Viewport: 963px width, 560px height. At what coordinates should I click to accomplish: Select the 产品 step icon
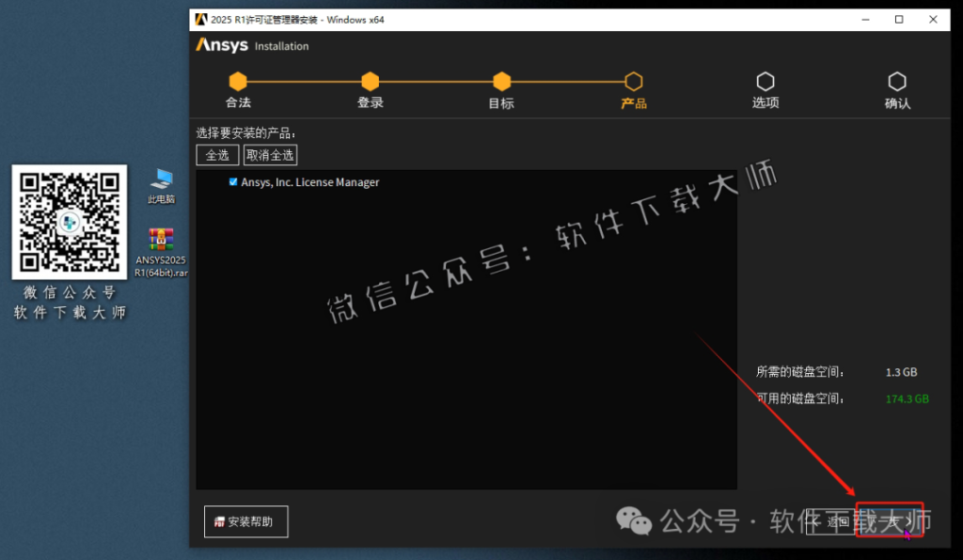633,82
